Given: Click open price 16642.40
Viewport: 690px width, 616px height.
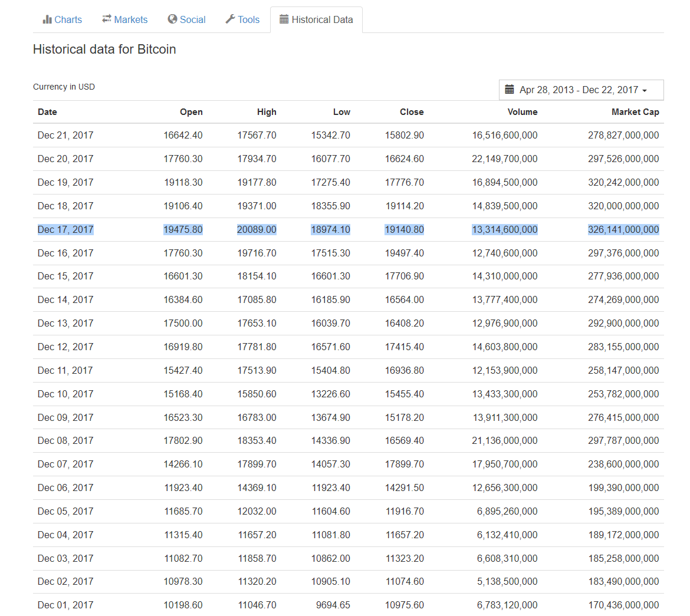Looking at the screenshot, I should [183, 136].
